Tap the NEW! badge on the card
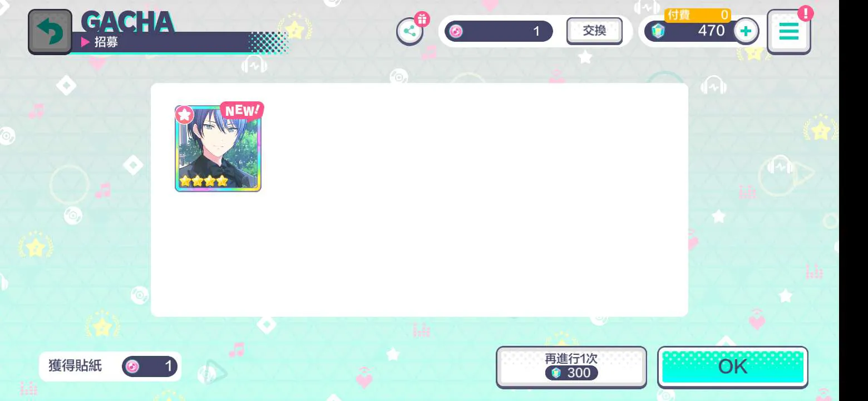The image size is (868, 401). coord(241,110)
